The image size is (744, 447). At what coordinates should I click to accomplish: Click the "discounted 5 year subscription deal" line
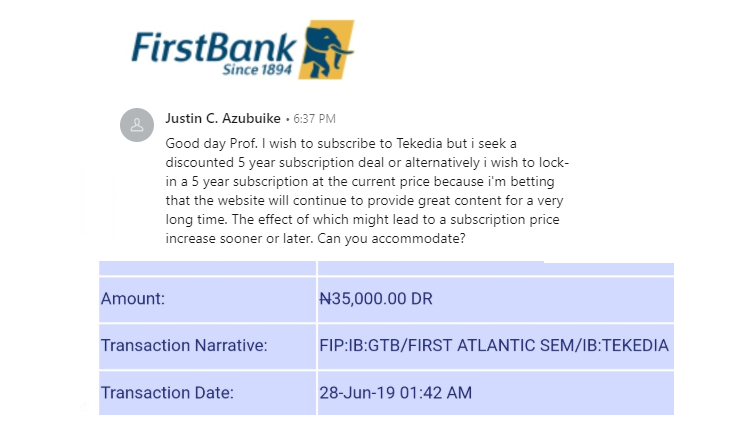coord(282,163)
